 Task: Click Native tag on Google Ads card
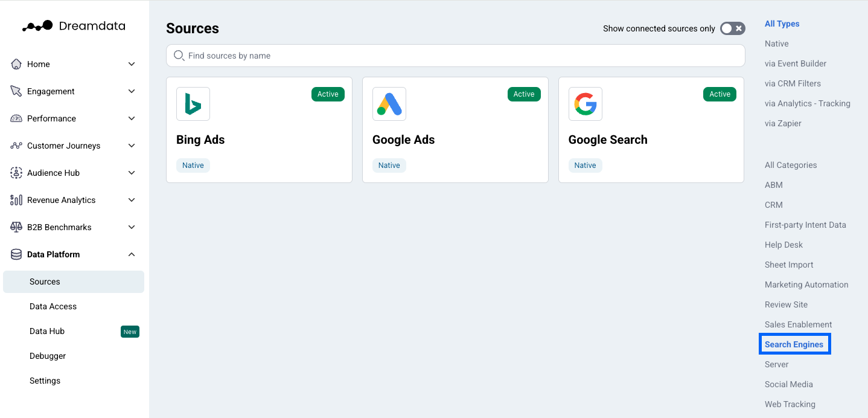389,166
